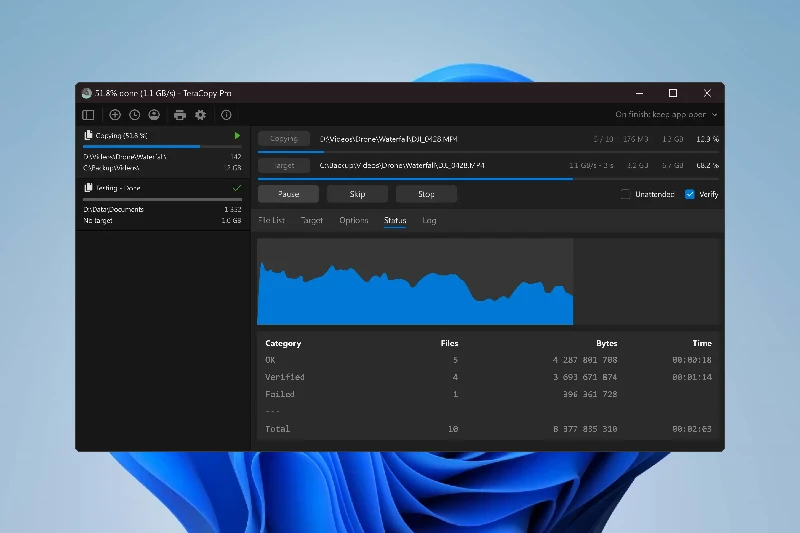The height and width of the screenshot is (533, 800).
Task: Select the Failed row in status table
Action: [488, 394]
